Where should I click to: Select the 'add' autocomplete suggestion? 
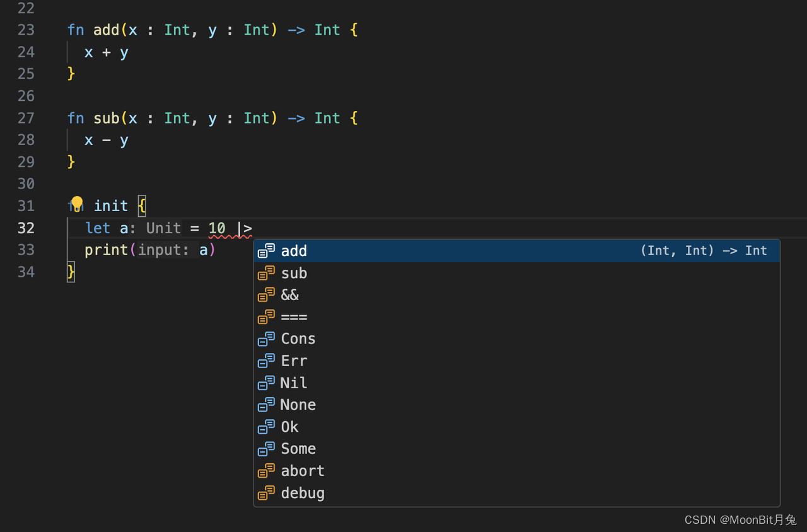(516, 251)
